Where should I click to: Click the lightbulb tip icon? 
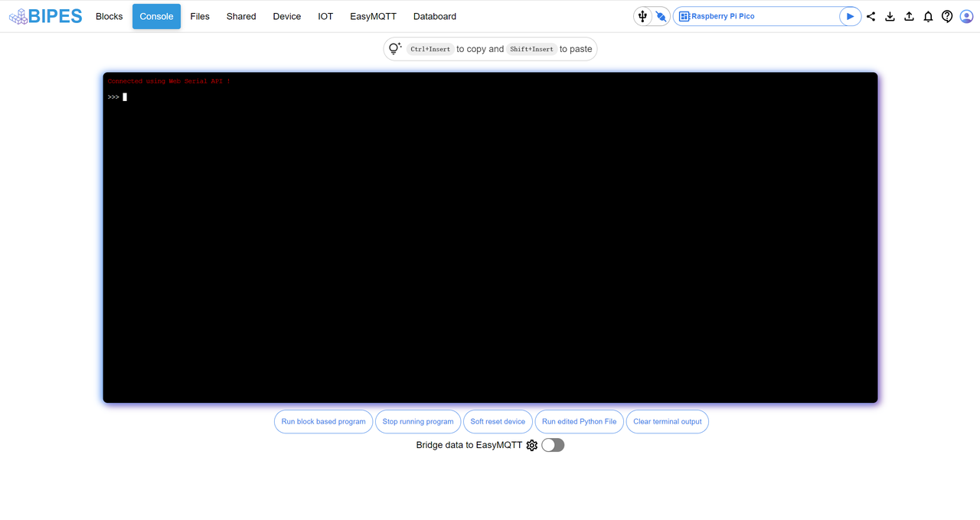[x=395, y=48]
